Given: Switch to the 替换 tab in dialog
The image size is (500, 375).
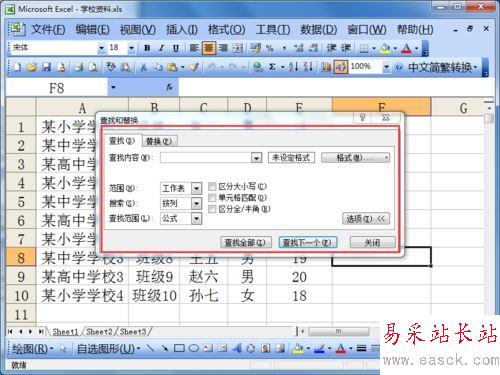Looking at the screenshot, I should coord(159,141).
